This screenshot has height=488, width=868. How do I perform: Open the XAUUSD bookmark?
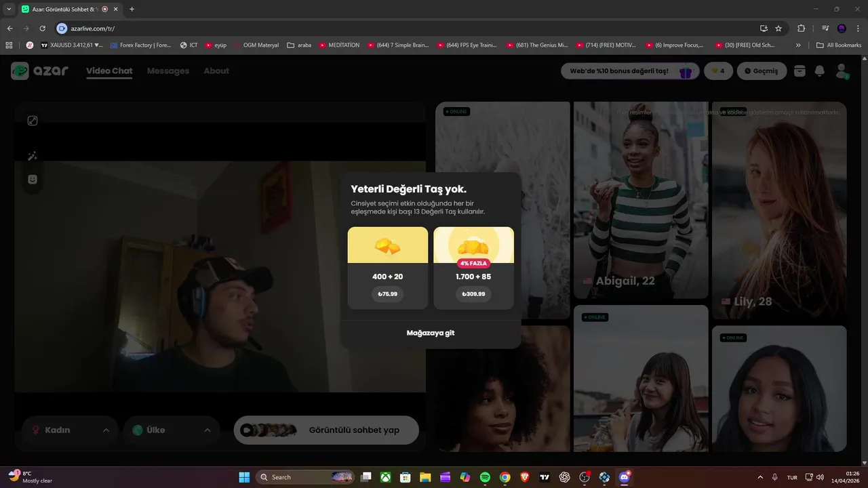[71, 45]
